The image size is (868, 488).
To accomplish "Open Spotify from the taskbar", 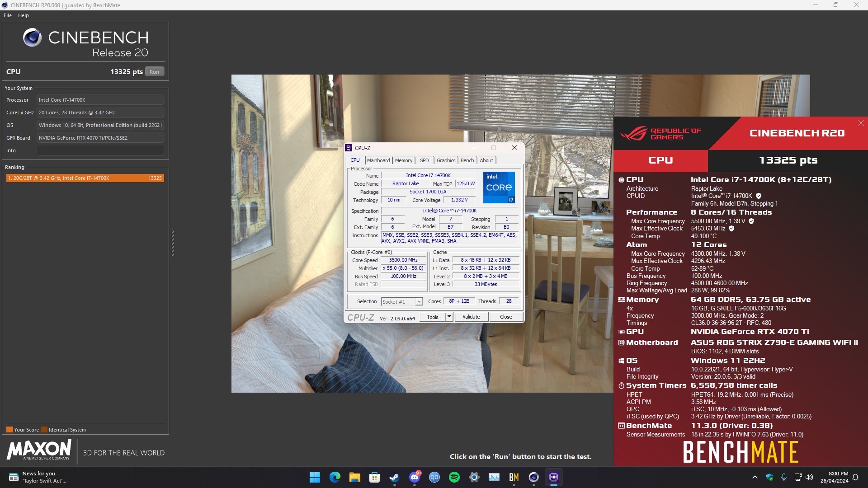I will pyautogui.click(x=454, y=477).
